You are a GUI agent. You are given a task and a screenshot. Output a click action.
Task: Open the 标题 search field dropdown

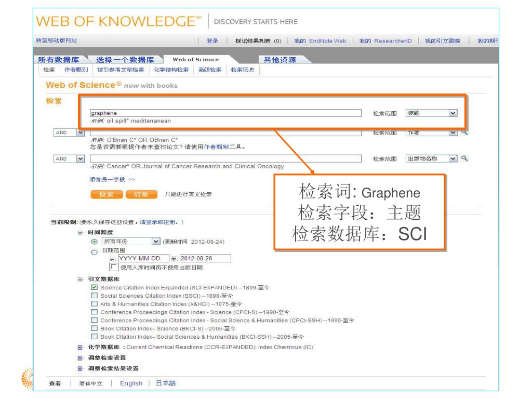pyautogui.click(x=432, y=113)
